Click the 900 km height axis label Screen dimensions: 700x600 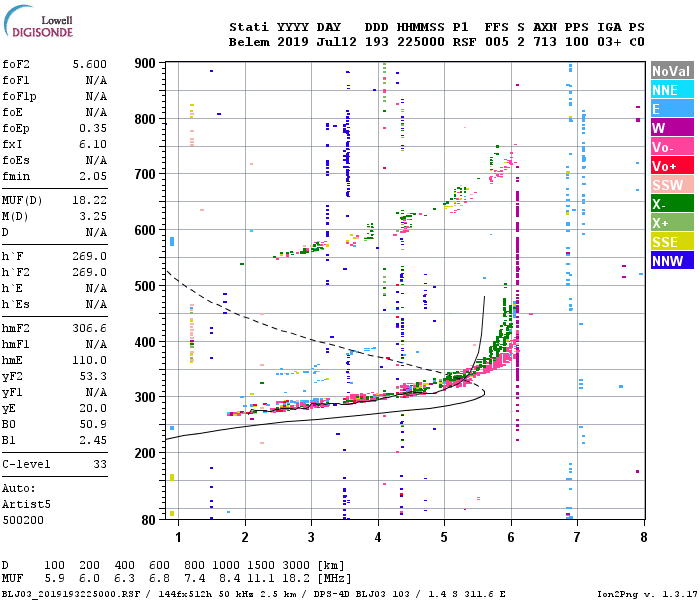click(x=145, y=63)
